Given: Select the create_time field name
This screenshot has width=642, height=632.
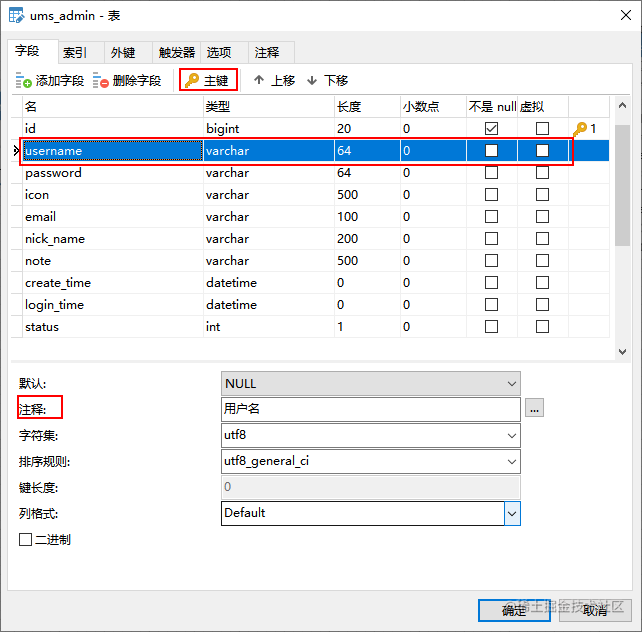Looking at the screenshot, I should click(x=113, y=283).
